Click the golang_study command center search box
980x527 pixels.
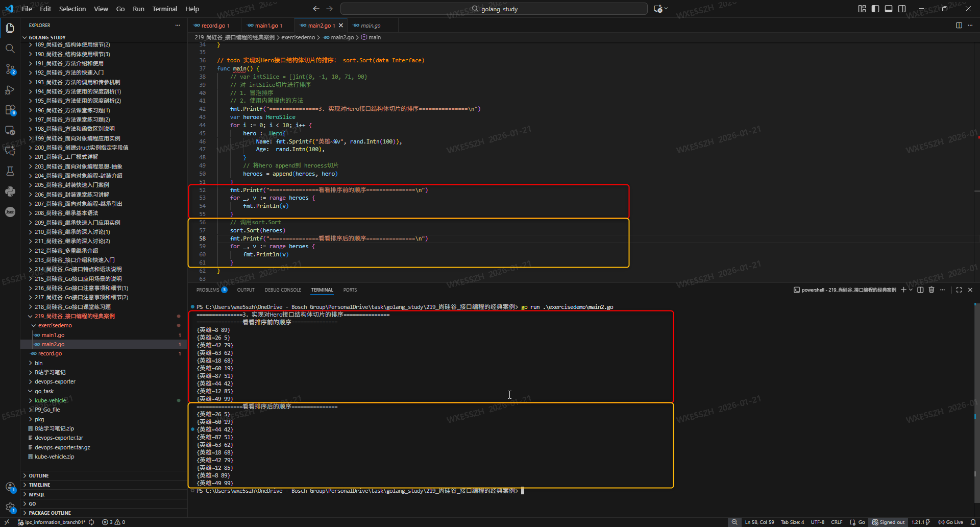tap(494, 9)
